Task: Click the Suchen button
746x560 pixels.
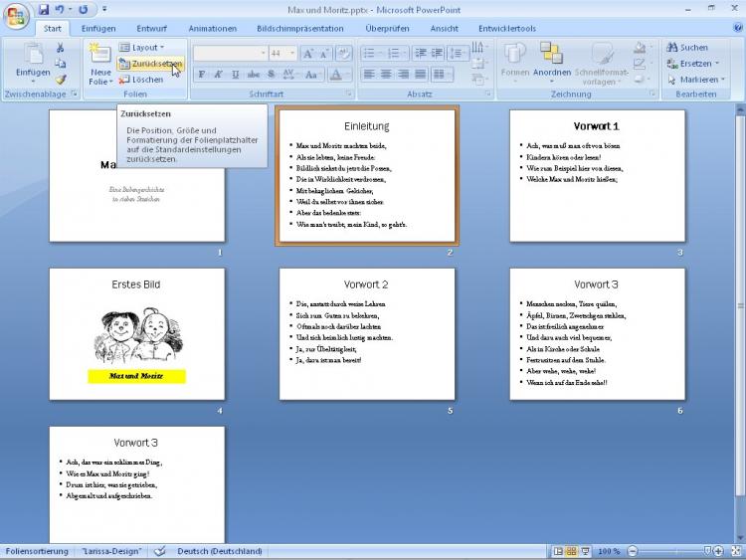Action: click(x=687, y=47)
